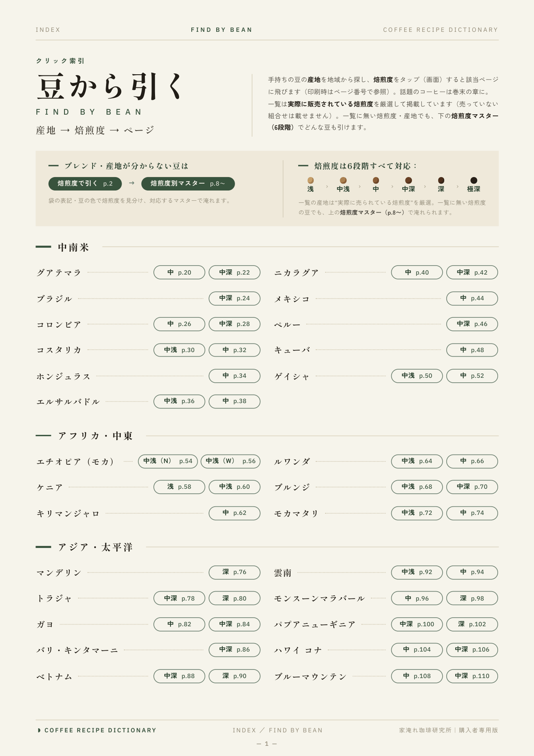534x756 pixels.
Task: Jump to キリマンジャロ 中 p.62
Action: click(x=235, y=513)
